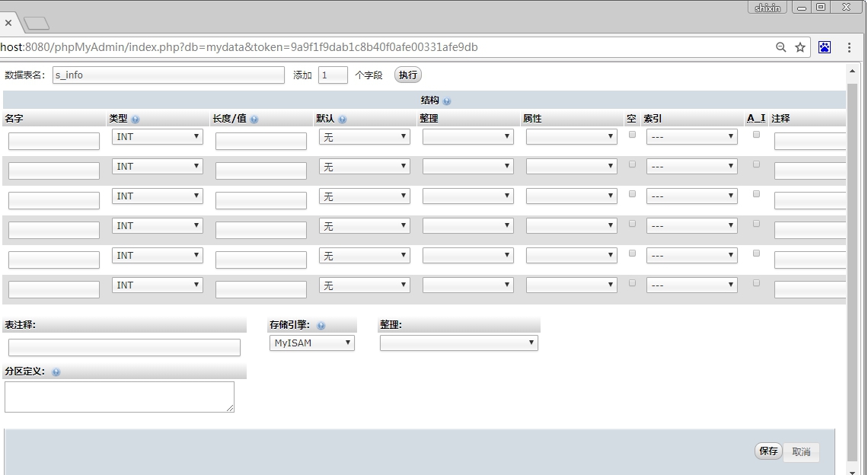Open the 索引 index dropdown in first row

coord(692,137)
